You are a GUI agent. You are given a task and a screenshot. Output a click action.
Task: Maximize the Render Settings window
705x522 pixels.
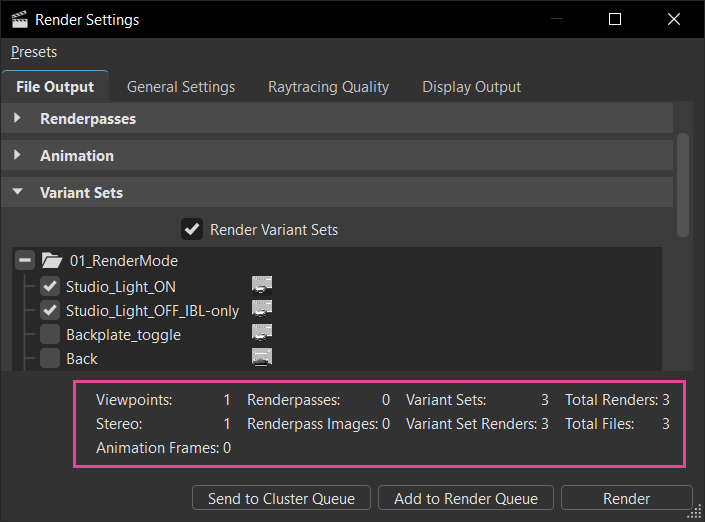click(x=615, y=19)
